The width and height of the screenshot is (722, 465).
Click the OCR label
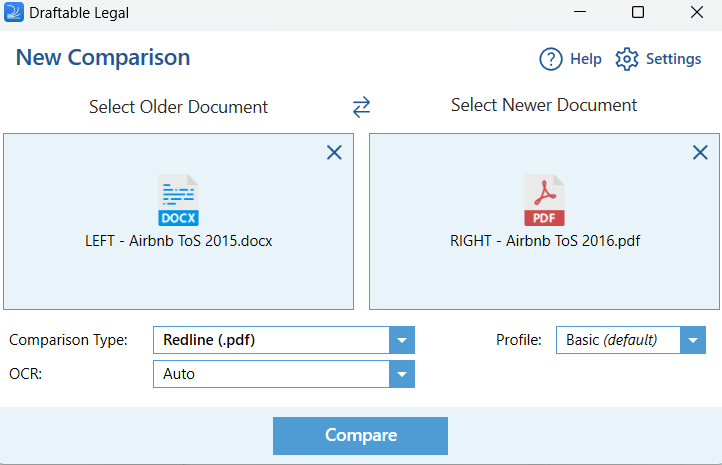click(x=25, y=374)
